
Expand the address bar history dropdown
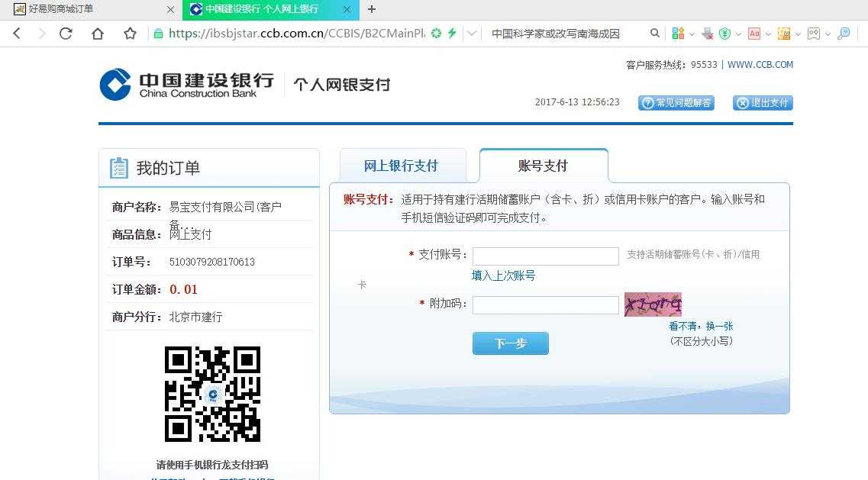coord(472,34)
